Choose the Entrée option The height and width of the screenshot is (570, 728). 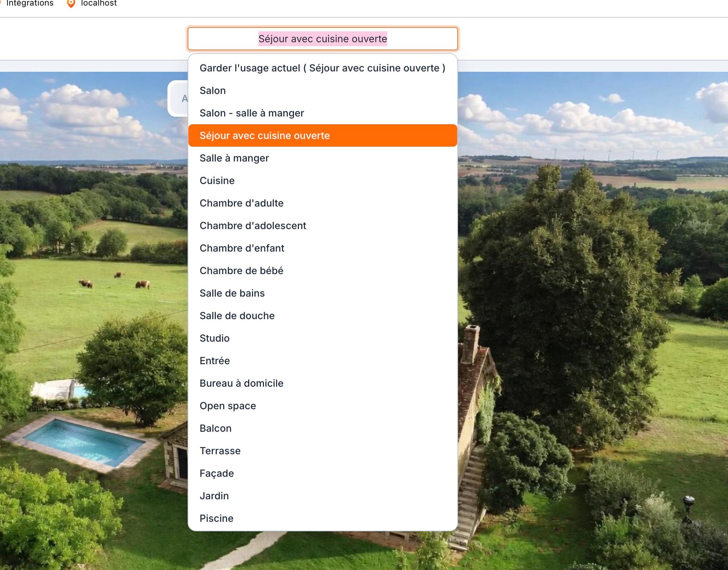[322, 361]
